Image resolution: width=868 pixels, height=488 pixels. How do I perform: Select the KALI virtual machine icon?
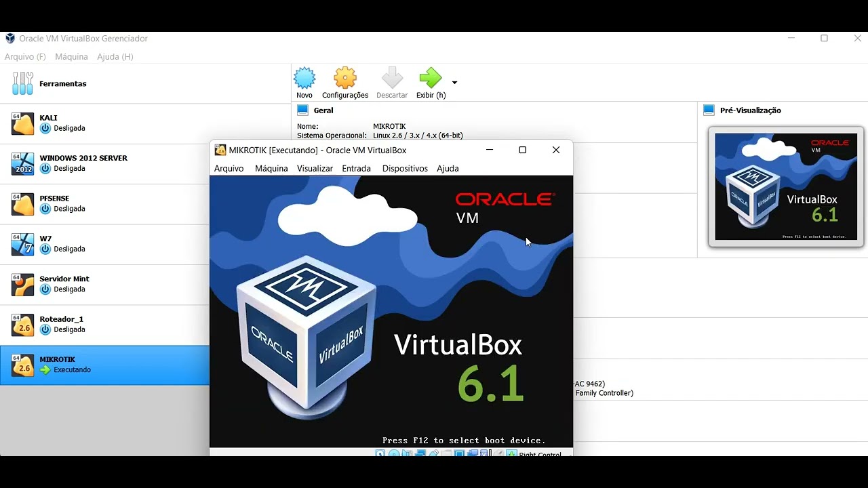22,123
